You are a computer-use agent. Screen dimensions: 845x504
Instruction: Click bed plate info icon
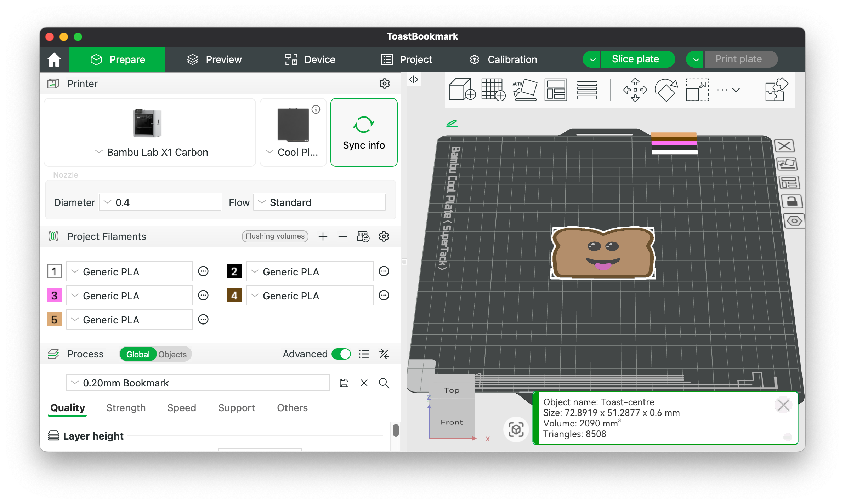click(x=316, y=109)
